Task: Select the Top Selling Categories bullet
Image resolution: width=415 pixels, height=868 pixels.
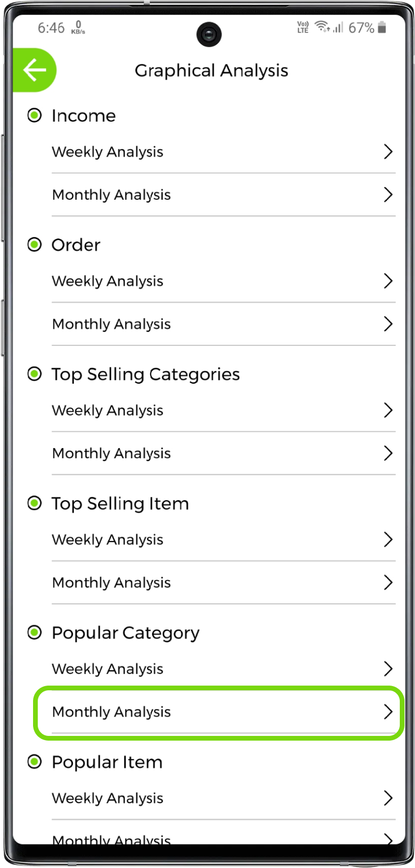Action: 35,374
